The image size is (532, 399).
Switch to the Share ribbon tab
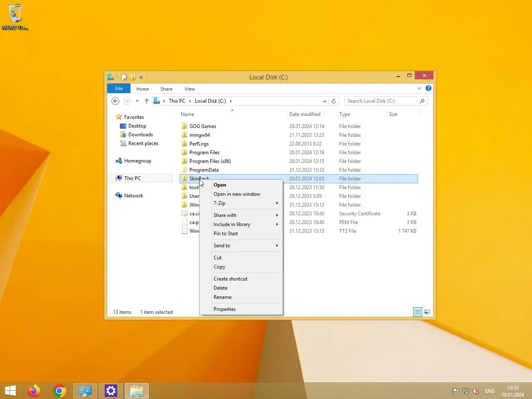point(166,89)
